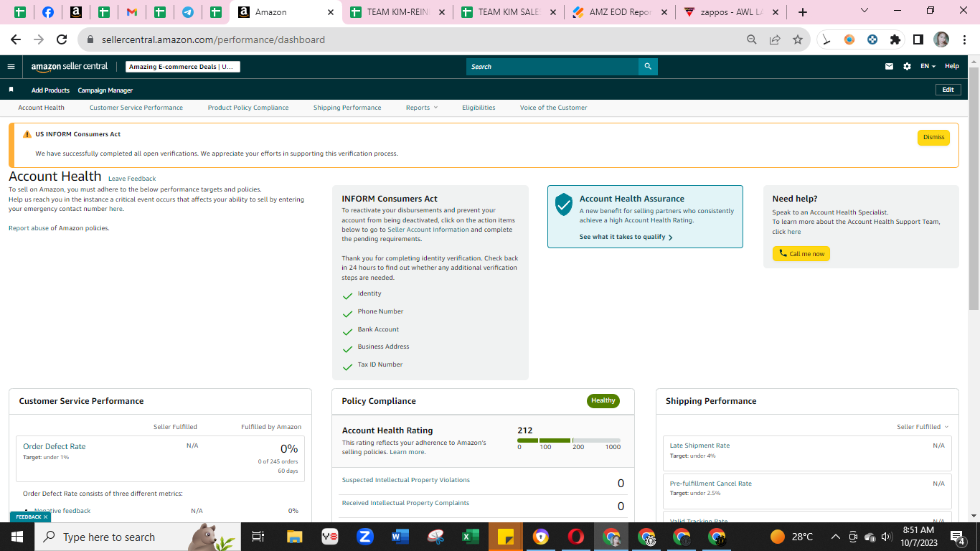Switch to the zappos browser tab
The height and width of the screenshot is (551, 980).
click(732, 12)
